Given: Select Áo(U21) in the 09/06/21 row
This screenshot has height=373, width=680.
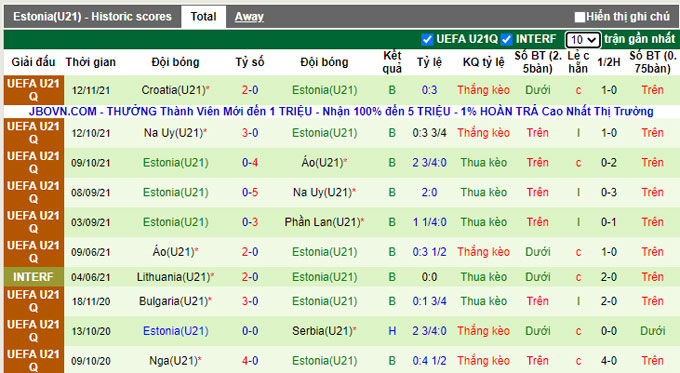Looking at the screenshot, I should 173,252.
